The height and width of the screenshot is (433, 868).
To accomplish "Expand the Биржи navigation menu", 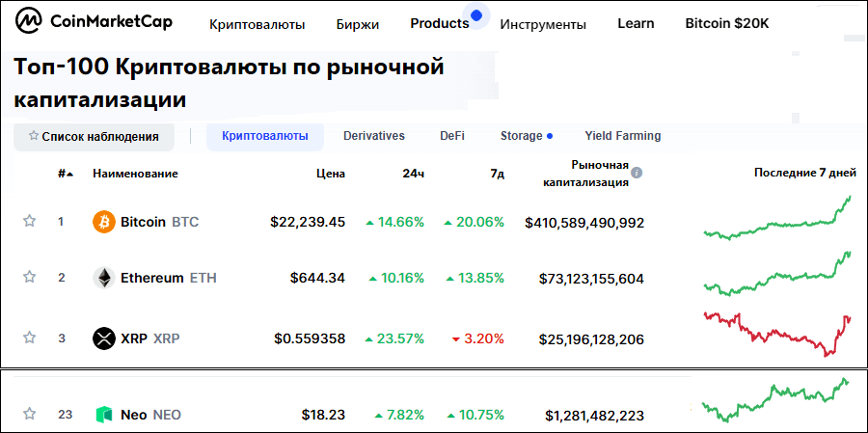I will 357,24.
